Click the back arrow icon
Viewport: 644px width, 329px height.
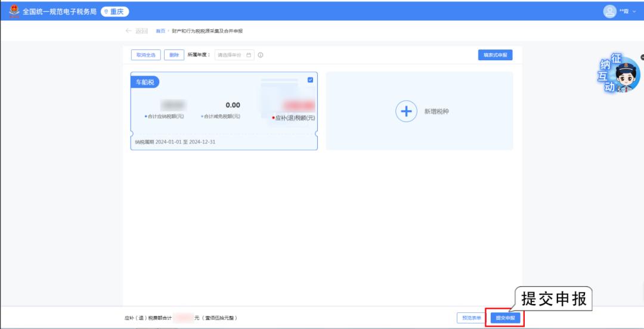128,31
